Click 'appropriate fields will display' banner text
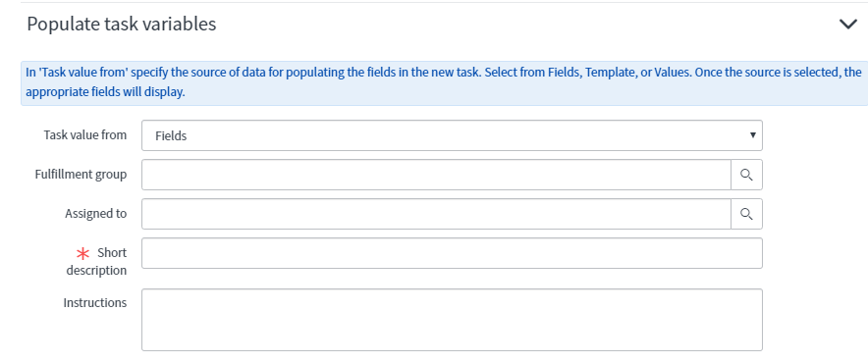Screen dimensions: 868x363 pos(104,92)
